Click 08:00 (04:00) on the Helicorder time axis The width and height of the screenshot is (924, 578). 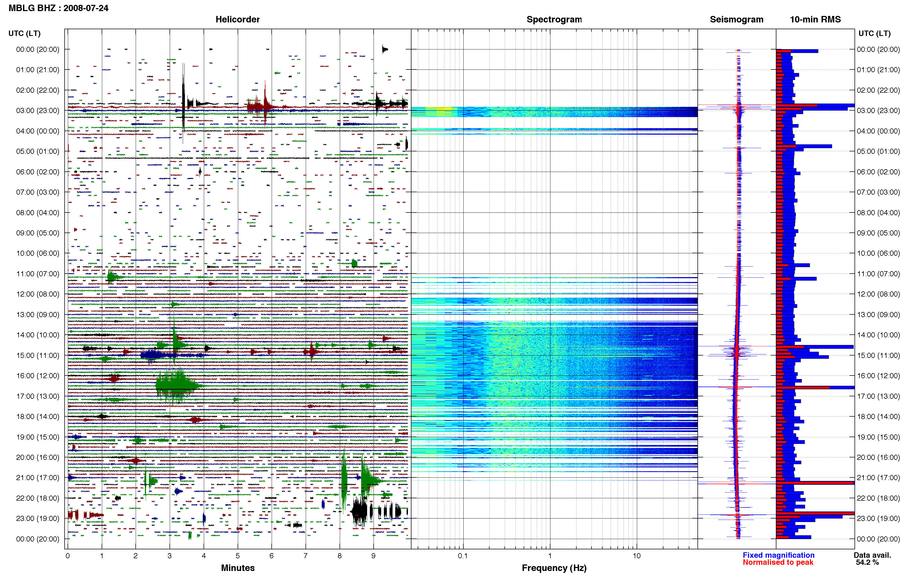38,212
